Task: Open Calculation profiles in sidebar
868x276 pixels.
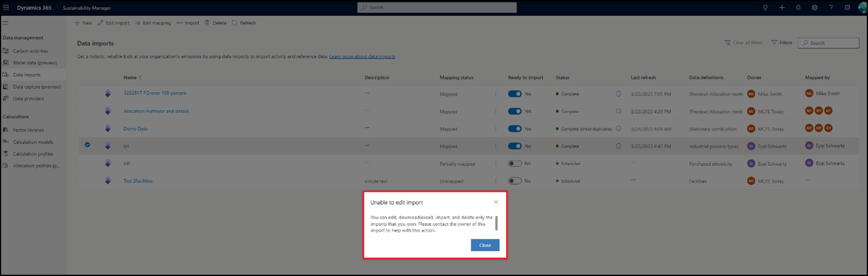Action: point(33,153)
